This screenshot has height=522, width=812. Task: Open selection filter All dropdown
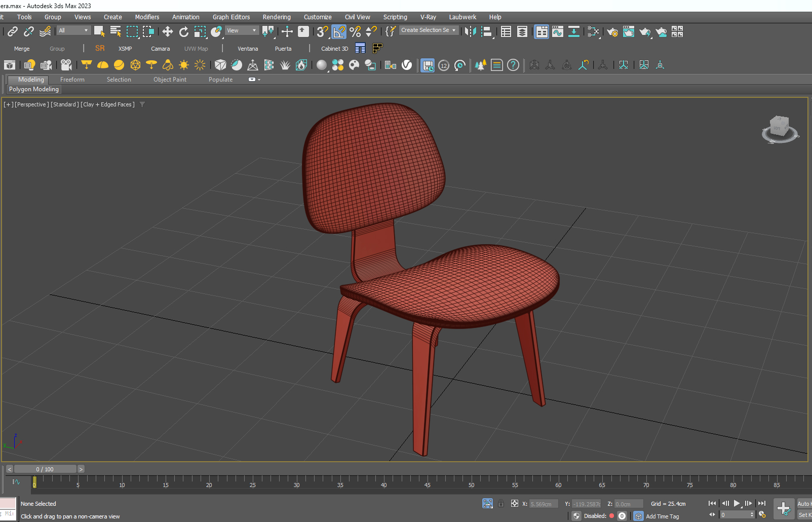73,30
